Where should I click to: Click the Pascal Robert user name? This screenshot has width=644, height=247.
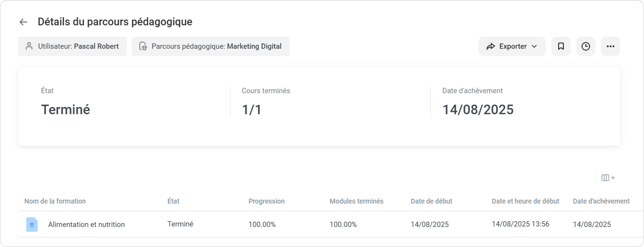96,46
